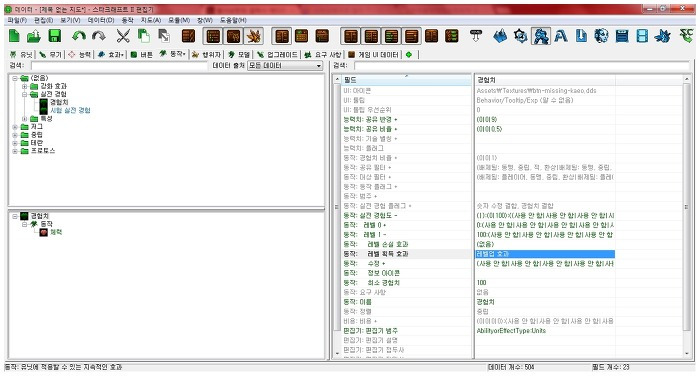Toggle the maple leaf view icon
The width and height of the screenshot is (700, 376).
(x=254, y=36)
